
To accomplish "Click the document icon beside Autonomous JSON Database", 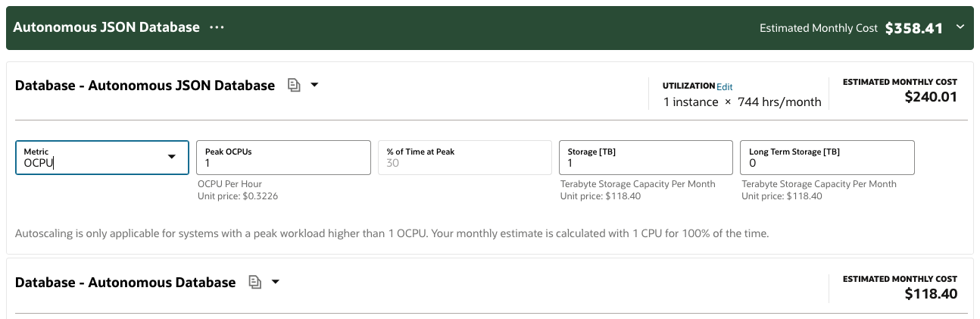I will (294, 86).
